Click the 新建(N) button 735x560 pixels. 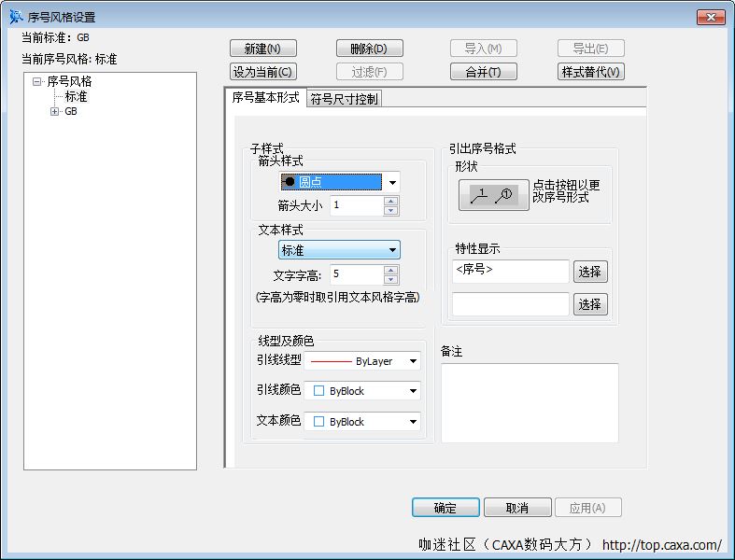pos(262,49)
